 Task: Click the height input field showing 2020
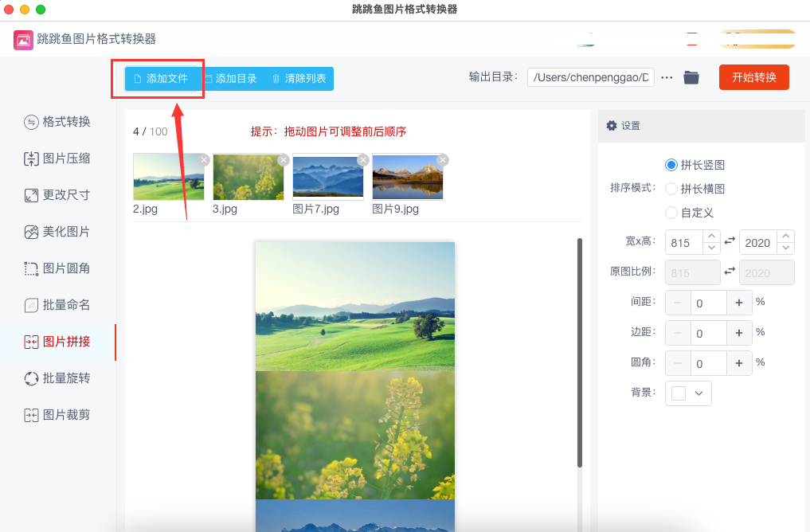[x=758, y=242]
